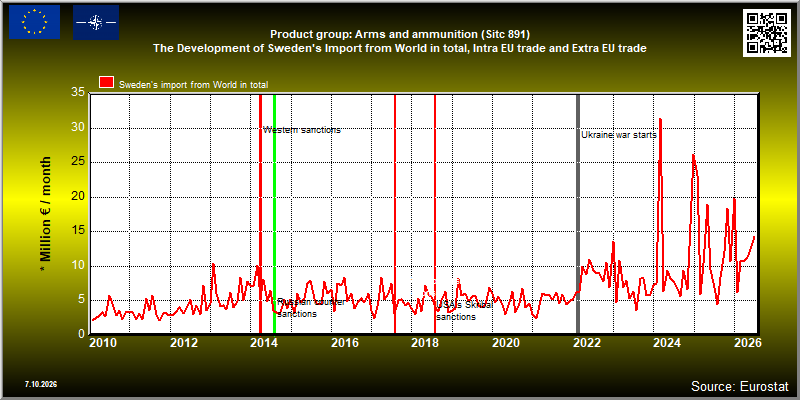Click the 35 value on y-axis
The height and width of the screenshot is (400, 800).
[x=79, y=93]
